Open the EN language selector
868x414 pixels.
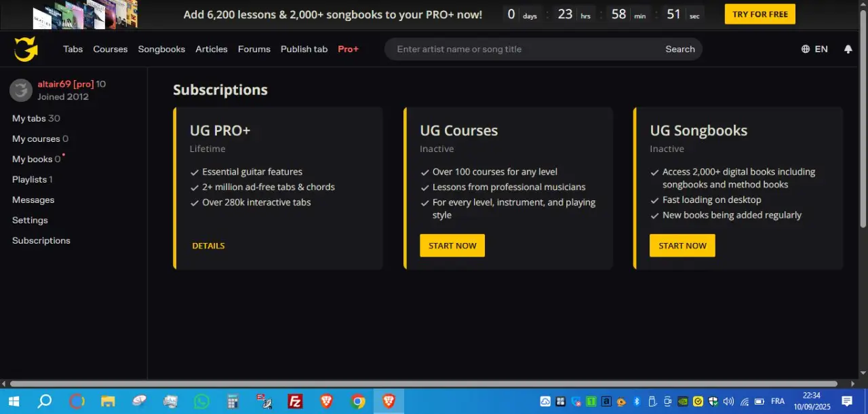(814, 49)
